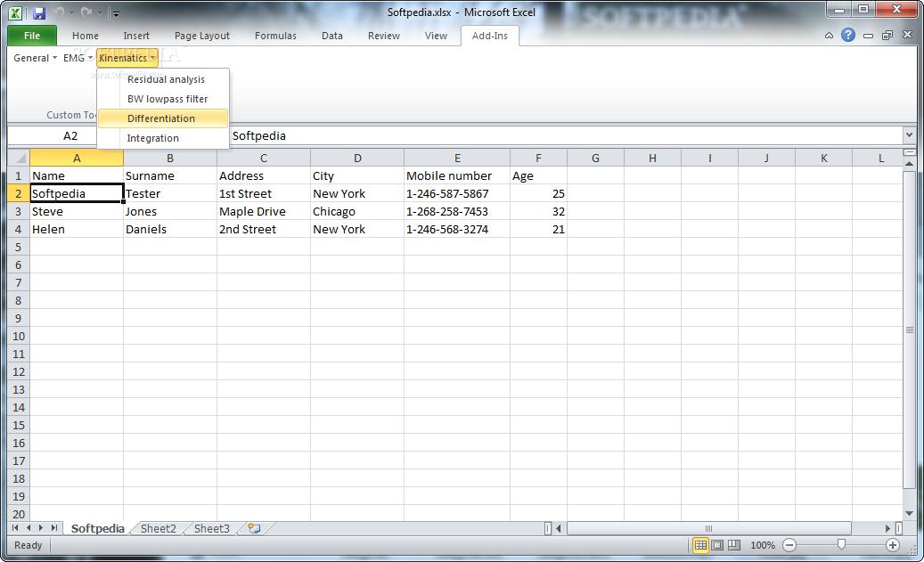Switch to Sheet2 tab
This screenshot has height=562, width=924.
pyautogui.click(x=159, y=528)
